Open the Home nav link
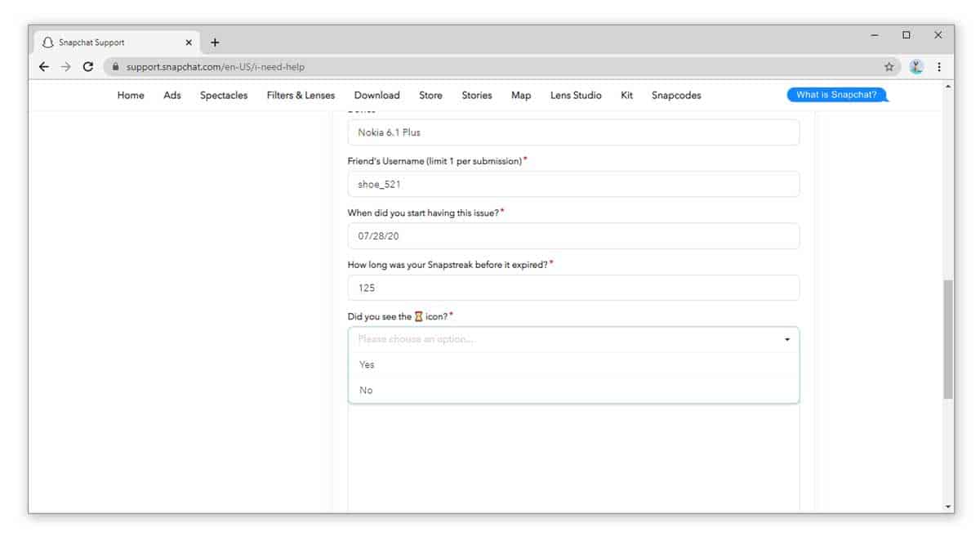 pyautogui.click(x=131, y=96)
